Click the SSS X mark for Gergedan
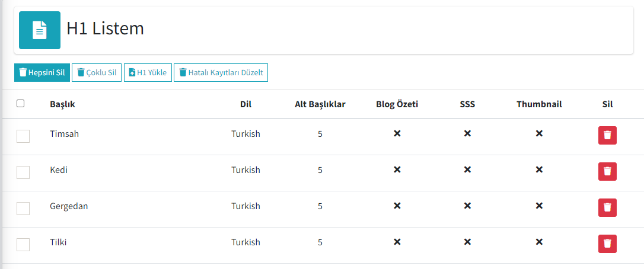 pyautogui.click(x=467, y=206)
